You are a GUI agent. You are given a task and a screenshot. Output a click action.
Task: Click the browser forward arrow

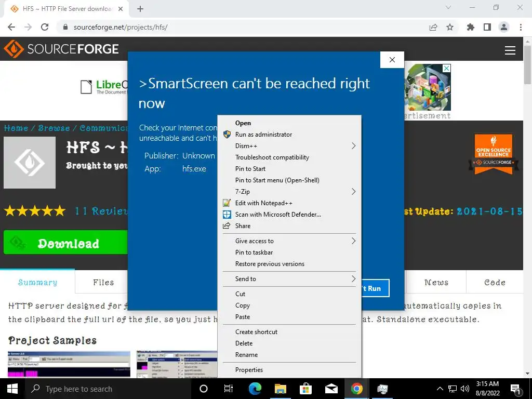tap(28, 27)
